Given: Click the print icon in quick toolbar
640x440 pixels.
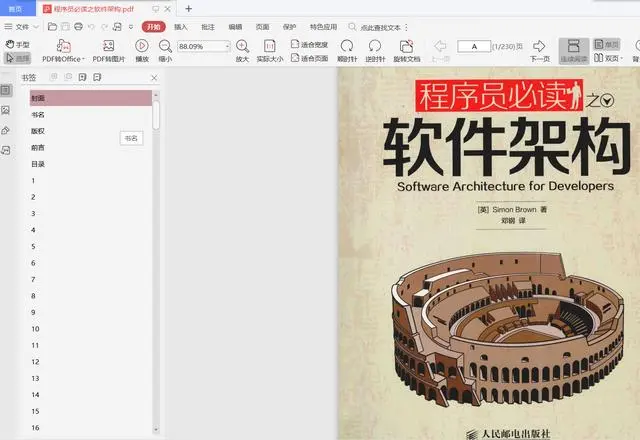Looking at the screenshot, I should (x=78, y=27).
